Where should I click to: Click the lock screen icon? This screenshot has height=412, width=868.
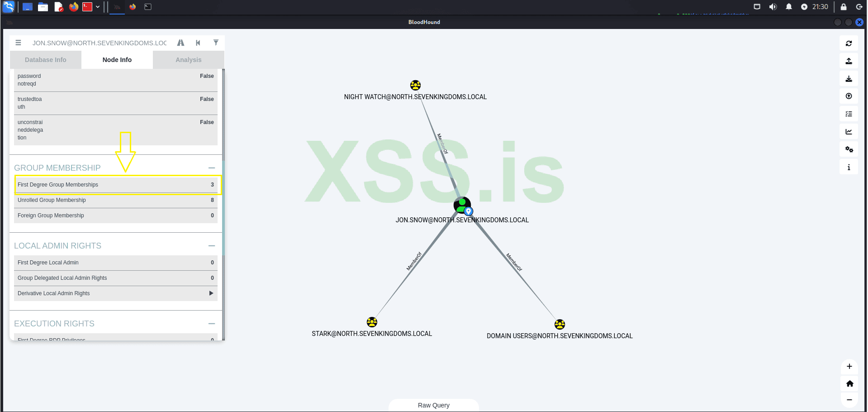[844, 7]
